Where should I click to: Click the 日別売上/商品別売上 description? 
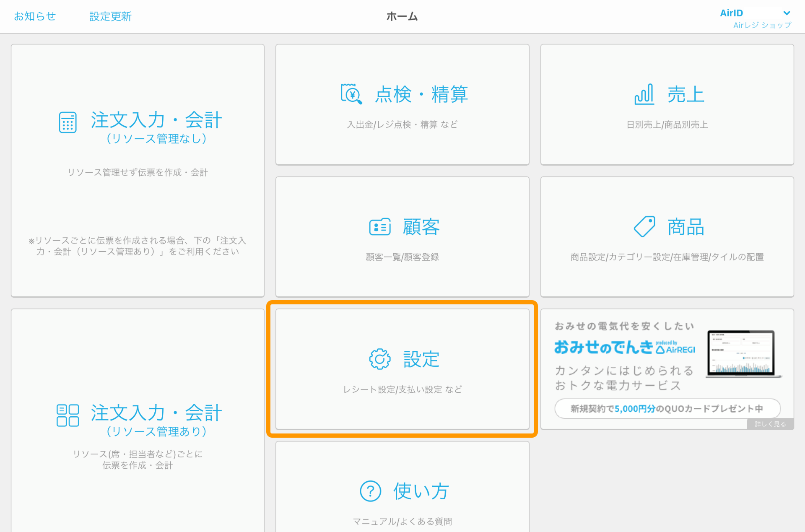point(667,125)
